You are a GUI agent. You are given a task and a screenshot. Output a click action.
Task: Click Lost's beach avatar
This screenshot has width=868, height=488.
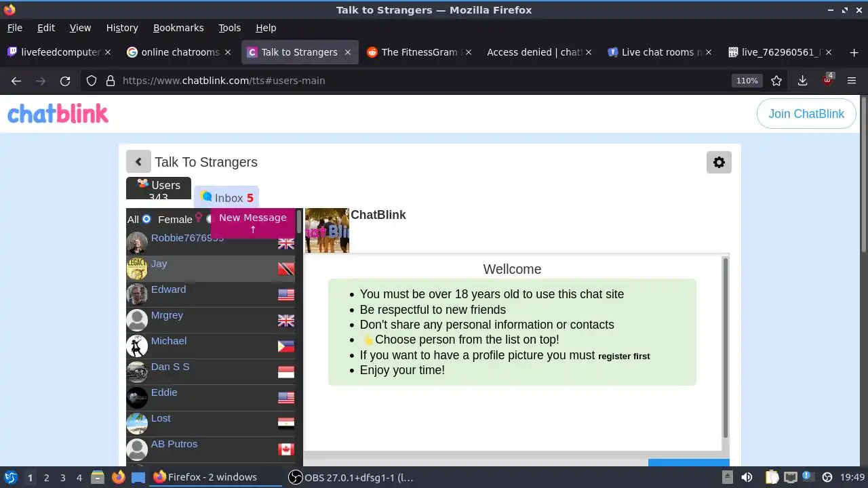137,423
